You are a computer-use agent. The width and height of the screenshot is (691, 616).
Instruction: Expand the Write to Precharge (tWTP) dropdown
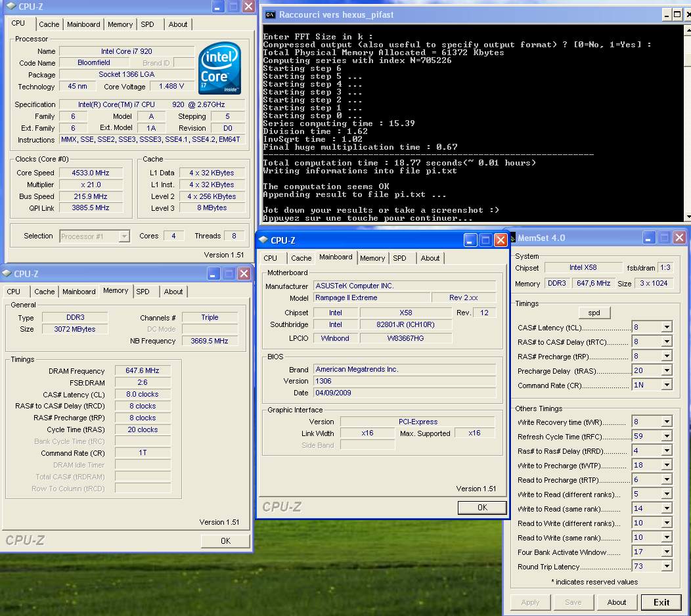666,466
